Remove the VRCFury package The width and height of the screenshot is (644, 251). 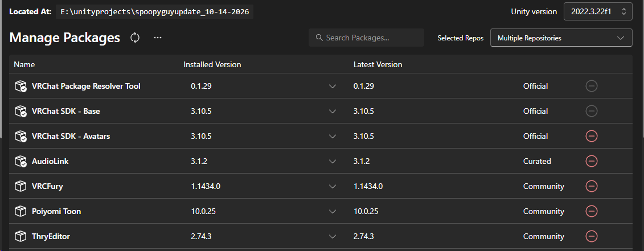click(x=592, y=186)
